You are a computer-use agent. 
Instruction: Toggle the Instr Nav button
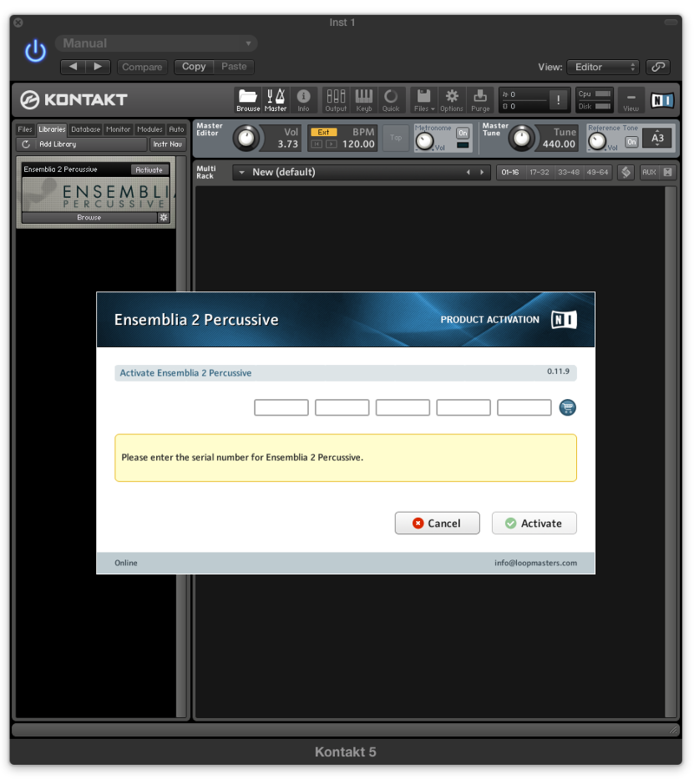(167, 144)
